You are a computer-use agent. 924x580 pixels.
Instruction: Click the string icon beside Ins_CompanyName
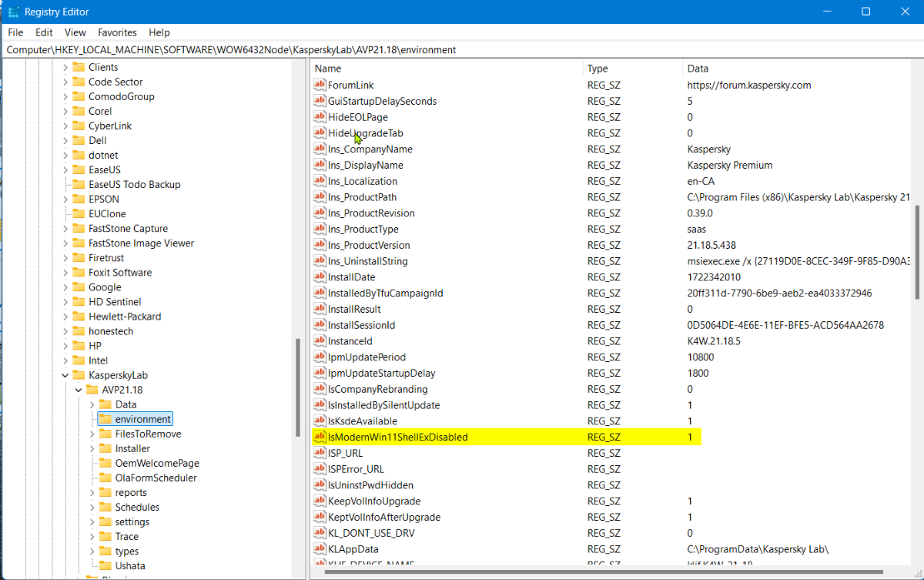point(320,149)
